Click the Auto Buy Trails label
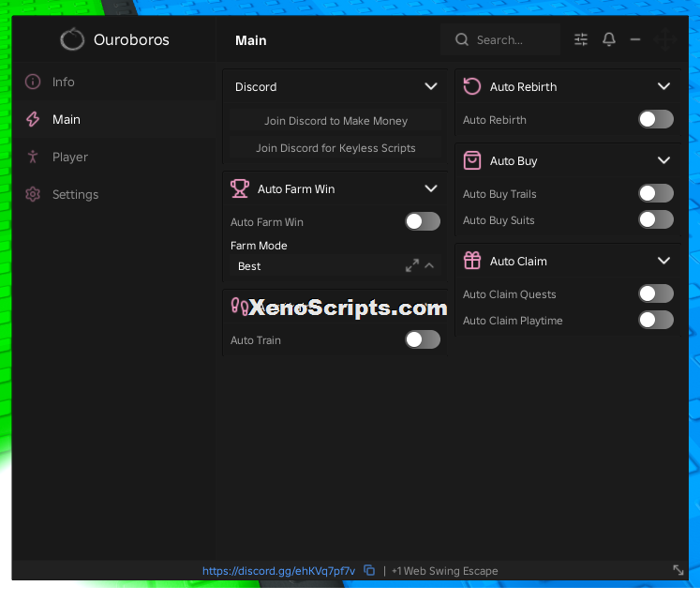The width and height of the screenshot is (700, 616). point(499,194)
